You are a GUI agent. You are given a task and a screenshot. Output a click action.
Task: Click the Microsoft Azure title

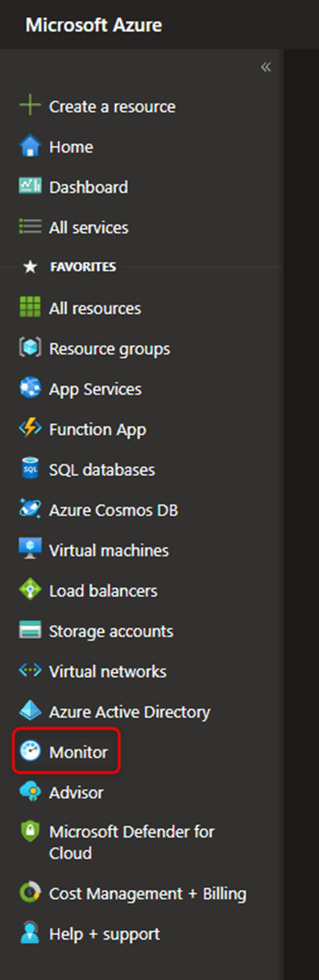[x=93, y=25]
